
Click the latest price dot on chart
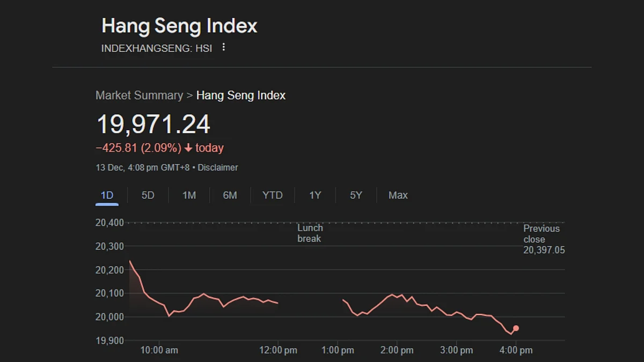pos(516,328)
